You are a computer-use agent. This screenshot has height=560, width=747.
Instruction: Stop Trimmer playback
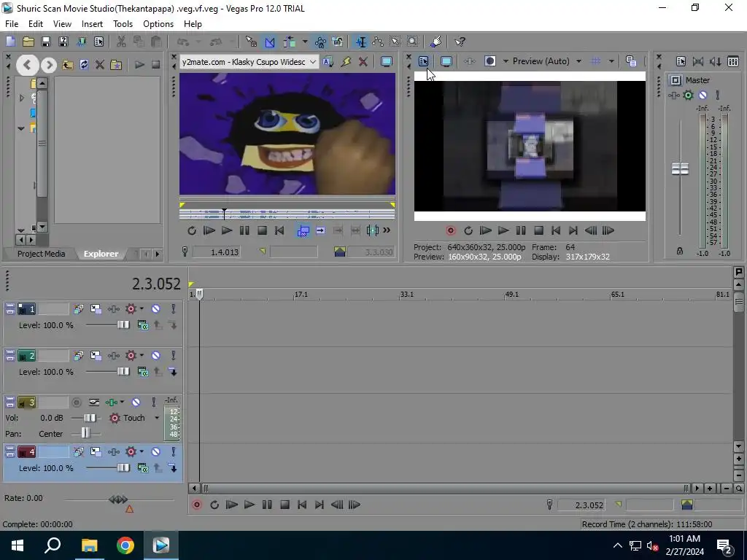pos(262,230)
